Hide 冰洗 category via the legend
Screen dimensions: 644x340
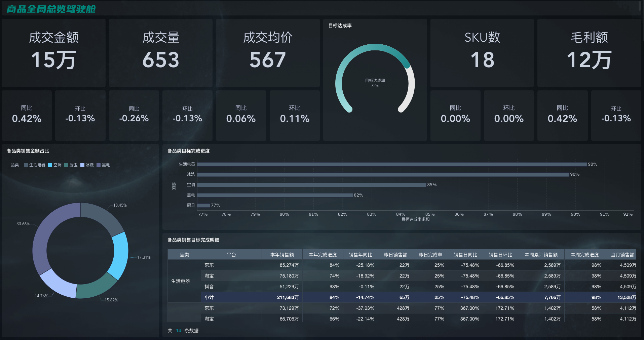[87, 165]
